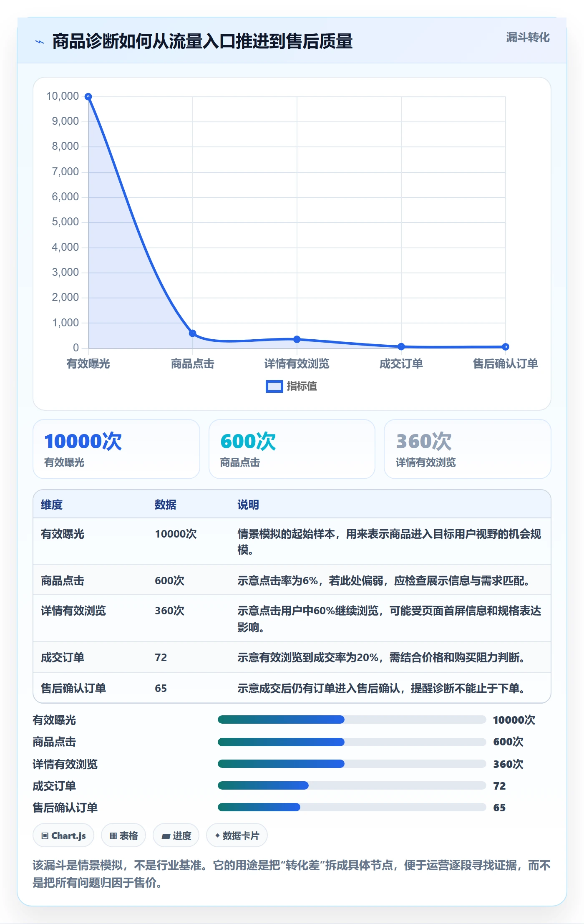Image resolution: width=584 pixels, height=924 pixels.
Task: Click the footnote paragraph starting with 该漏斗是情景模拟
Action: click(292, 874)
